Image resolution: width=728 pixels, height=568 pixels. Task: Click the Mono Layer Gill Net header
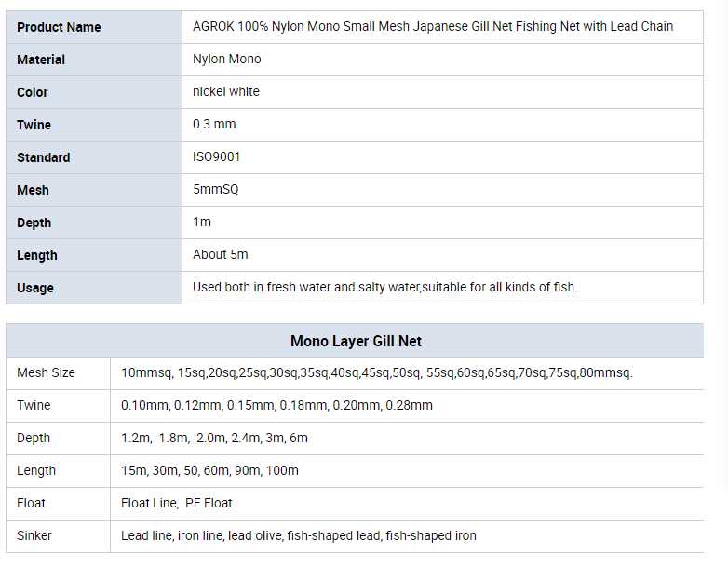coord(356,341)
